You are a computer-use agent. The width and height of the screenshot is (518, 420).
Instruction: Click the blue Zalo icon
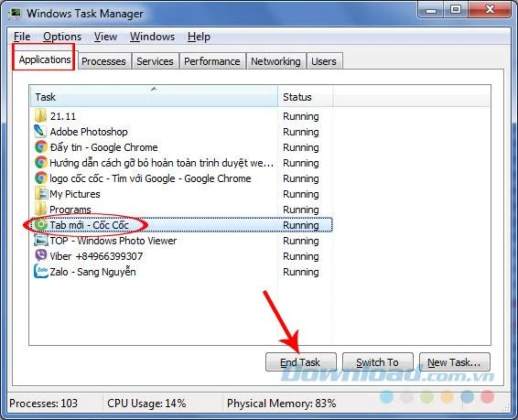41,271
